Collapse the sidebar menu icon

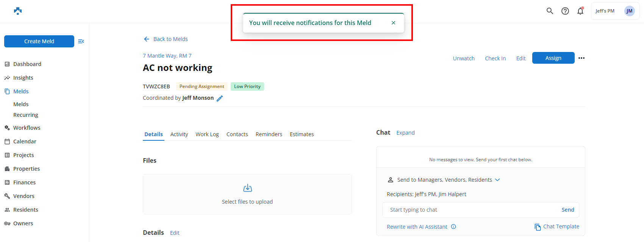[81, 41]
